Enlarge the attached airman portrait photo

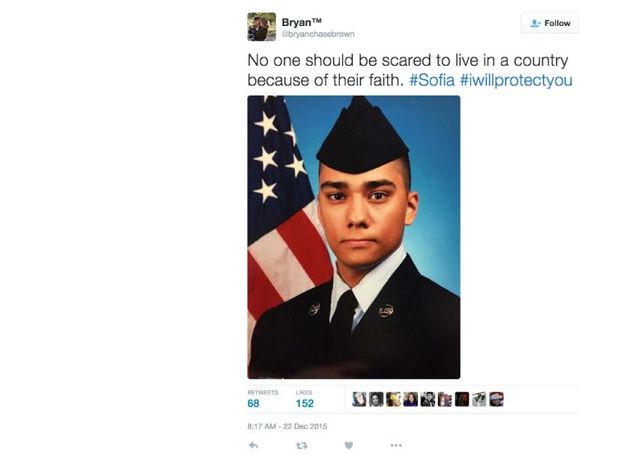354,237
